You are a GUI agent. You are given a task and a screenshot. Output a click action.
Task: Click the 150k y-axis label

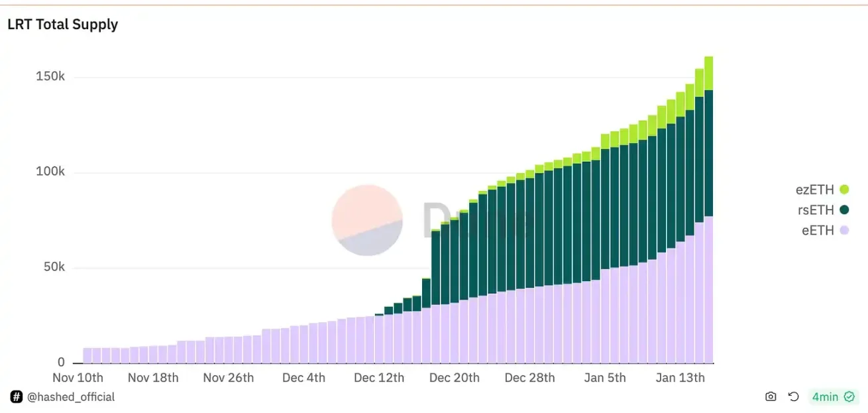[50, 77]
